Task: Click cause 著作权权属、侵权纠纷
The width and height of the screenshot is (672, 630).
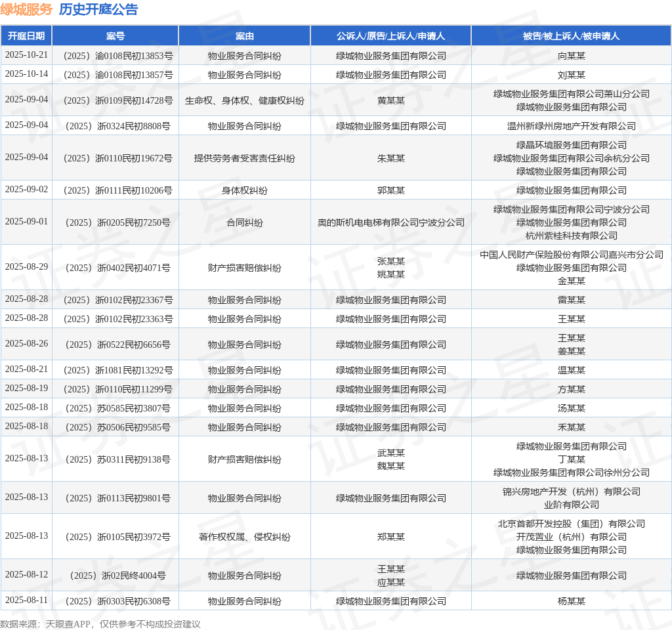Action: 244,537
